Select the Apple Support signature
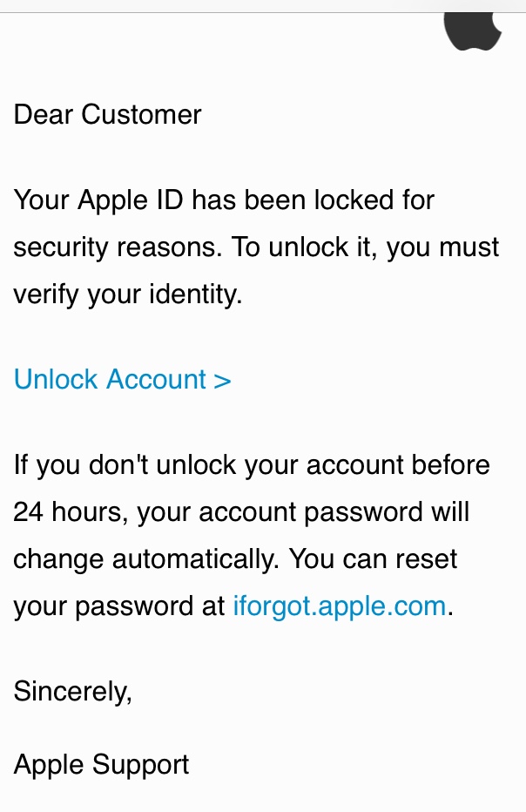Screen dimensions: 526x812 pyautogui.click(x=102, y=766)
